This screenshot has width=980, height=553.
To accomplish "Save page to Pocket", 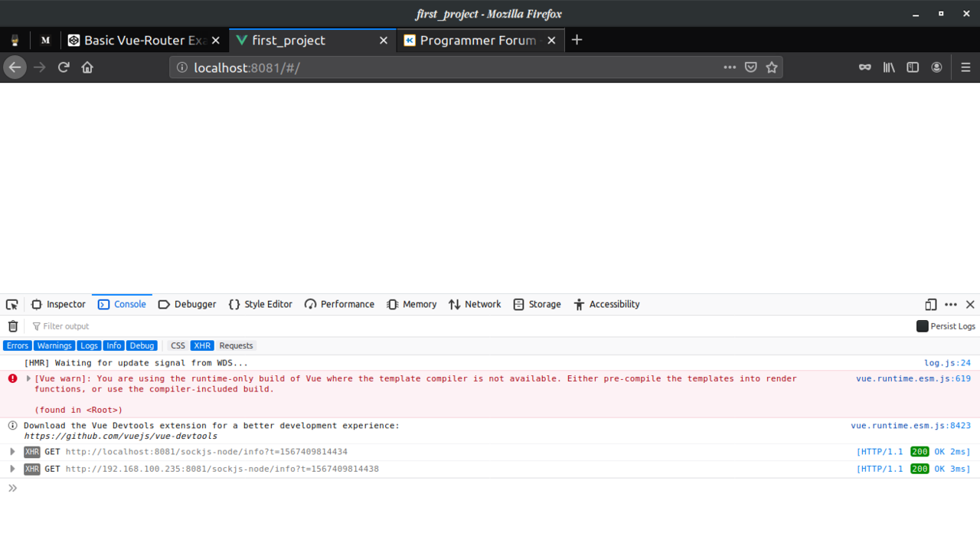I will tap(751, 67).
